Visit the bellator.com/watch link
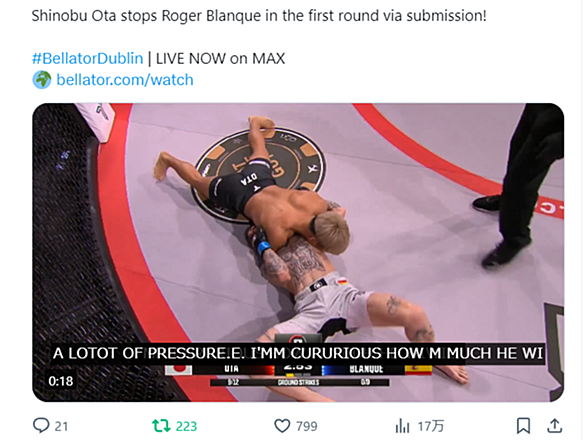586x440 pixels. click(x=125, y=80)
